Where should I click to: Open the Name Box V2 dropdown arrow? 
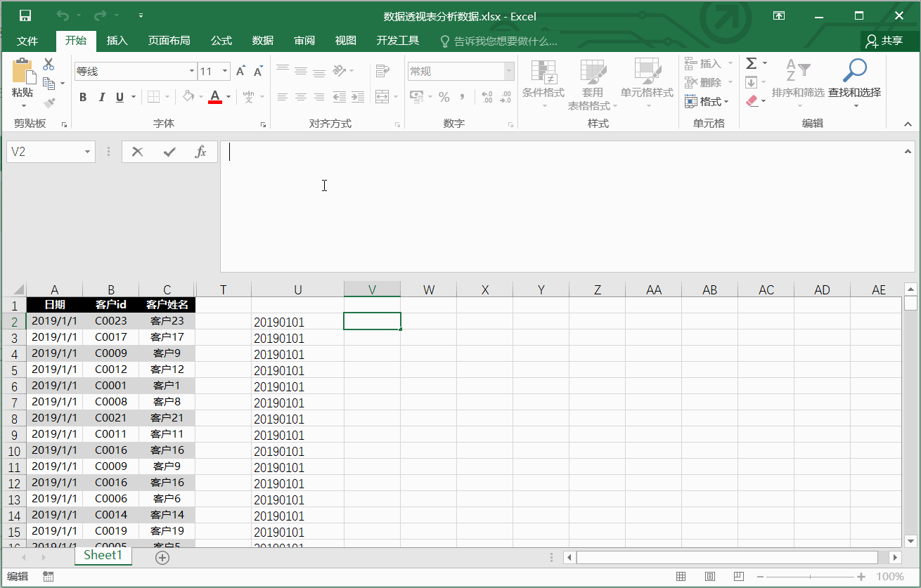coord(88,152)
